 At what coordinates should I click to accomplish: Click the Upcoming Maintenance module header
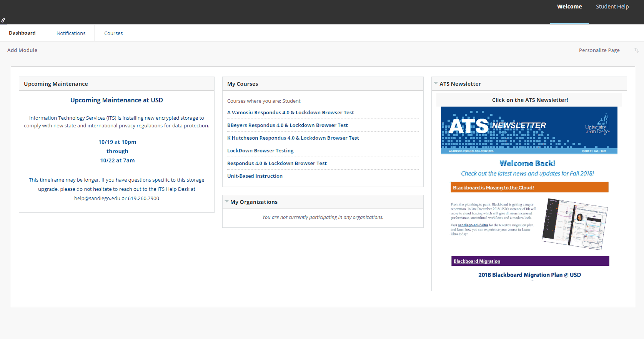[116, 84]
